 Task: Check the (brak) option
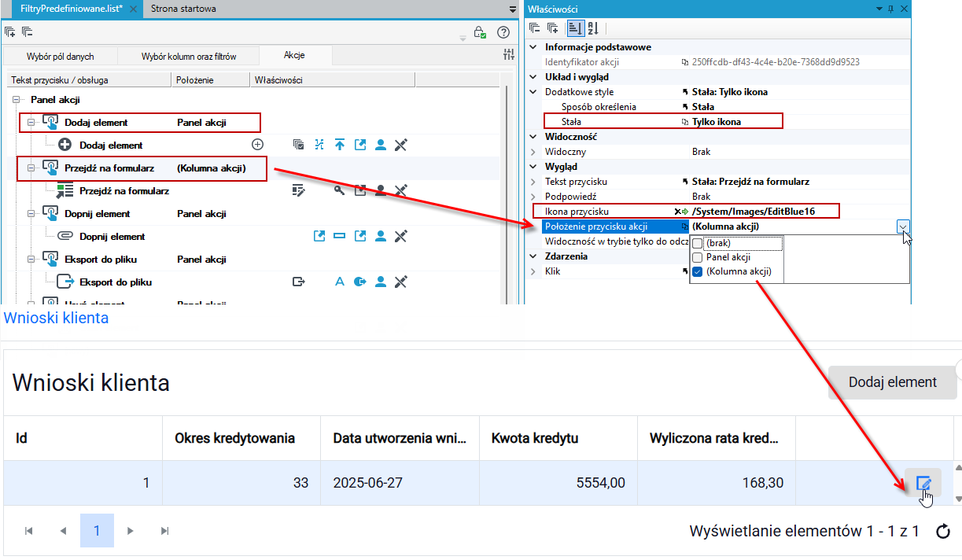(x=697, y=243)
